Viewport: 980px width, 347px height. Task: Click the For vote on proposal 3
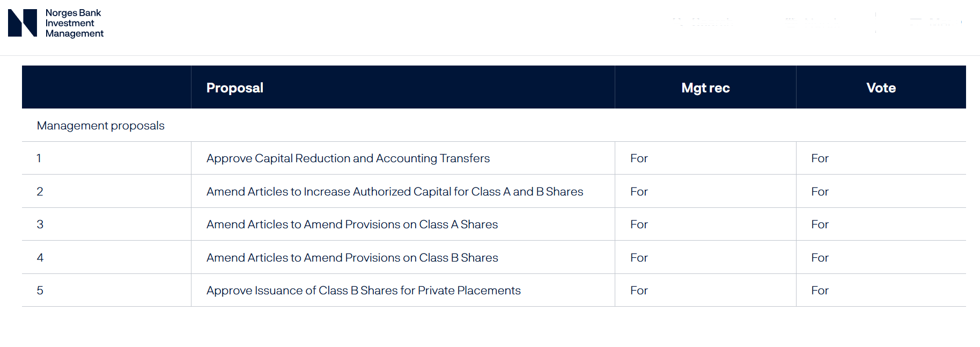coord(820,224)
